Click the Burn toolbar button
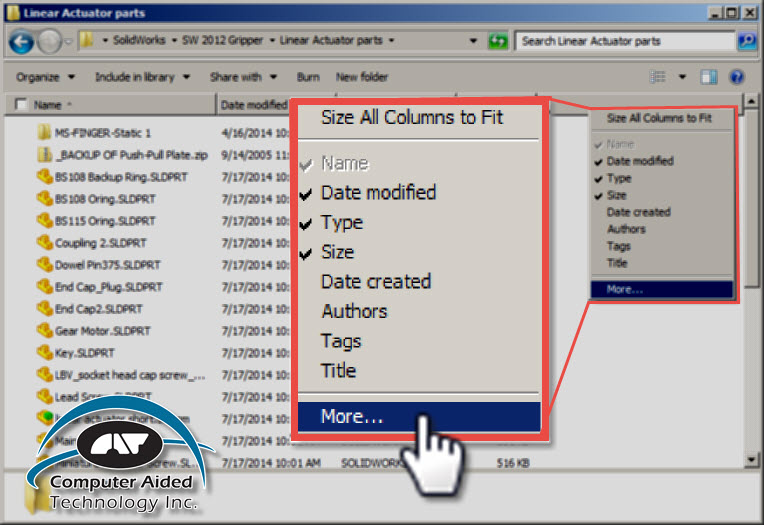Image resolution: width=764 pixels, height=525 pixels. 308,77
